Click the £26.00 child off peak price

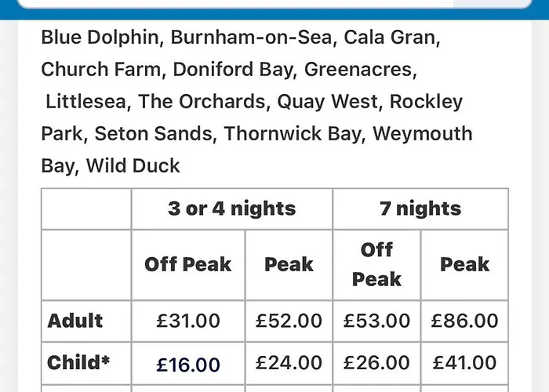point(376,362)
